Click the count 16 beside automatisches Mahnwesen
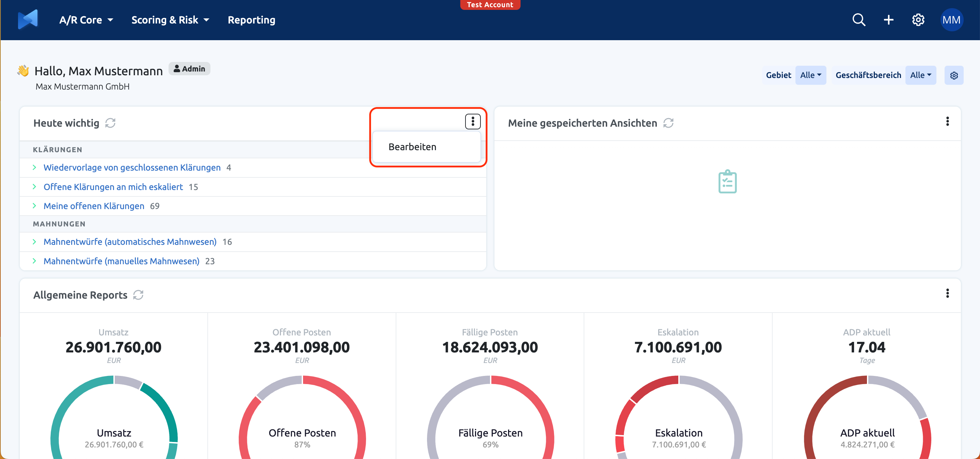The image size is (980, 459). coord(227,242)
